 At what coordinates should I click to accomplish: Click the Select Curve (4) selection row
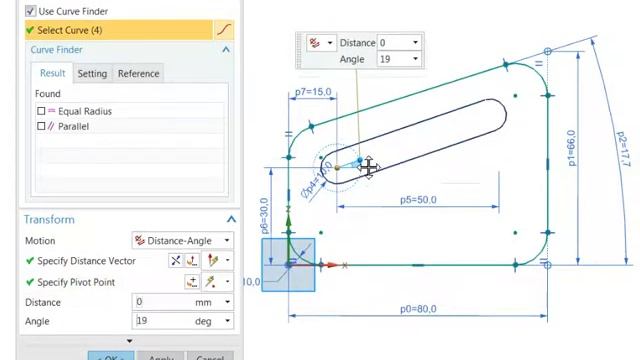tap(119, 30)
